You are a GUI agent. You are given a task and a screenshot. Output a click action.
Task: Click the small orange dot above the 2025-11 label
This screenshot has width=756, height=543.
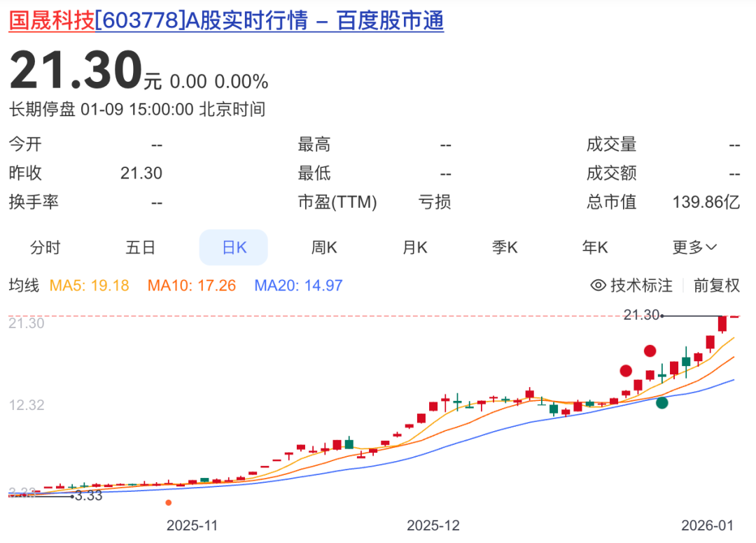(x=168, y=502)
